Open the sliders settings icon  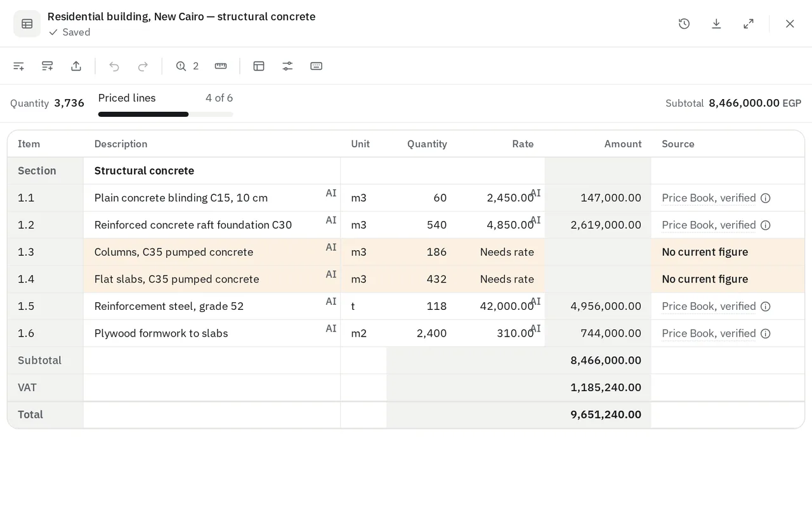tap(287, 66)
